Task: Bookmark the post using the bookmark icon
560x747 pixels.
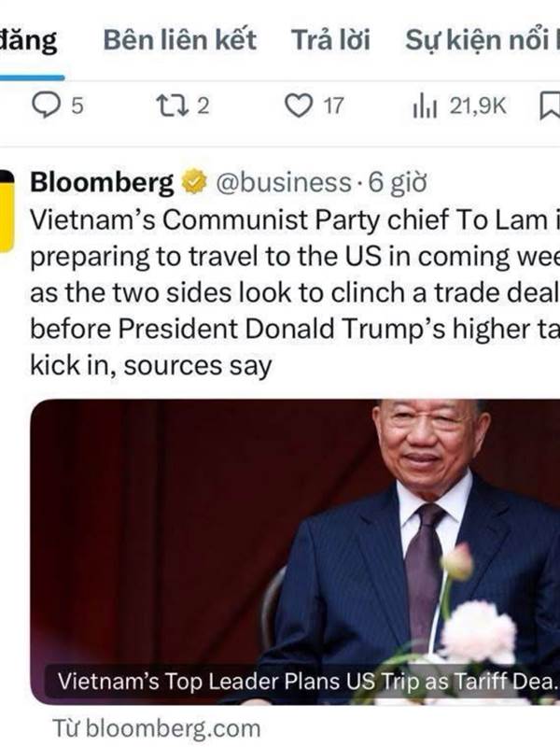Action: (550, 106)
